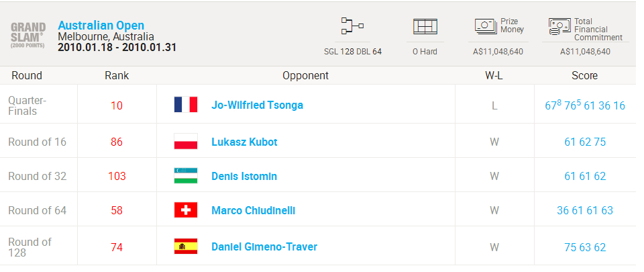Click the Swiss flag icon

coord(186,210)
